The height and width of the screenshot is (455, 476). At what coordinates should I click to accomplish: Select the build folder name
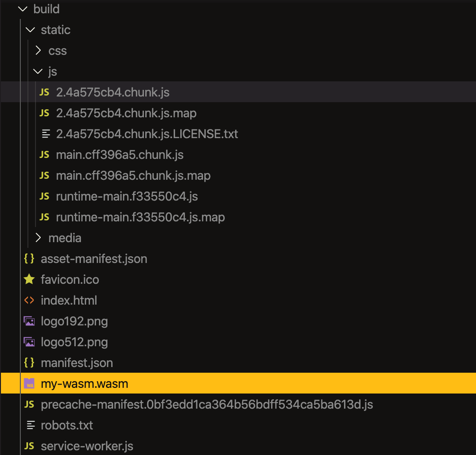pyautogui.click(x=46, y=9)
